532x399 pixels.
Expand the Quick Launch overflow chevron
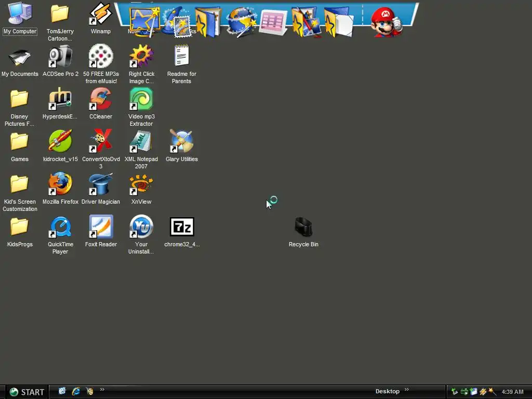click(x=102, y=390)
